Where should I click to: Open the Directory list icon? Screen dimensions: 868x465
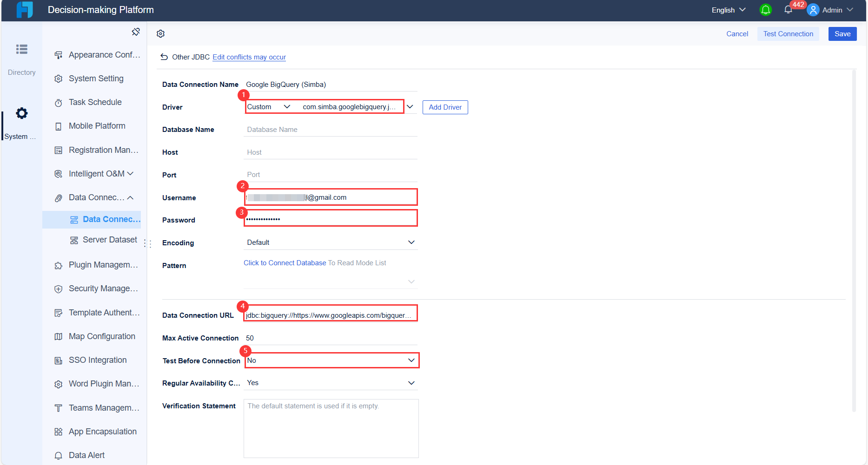click(x=21, y=49)
